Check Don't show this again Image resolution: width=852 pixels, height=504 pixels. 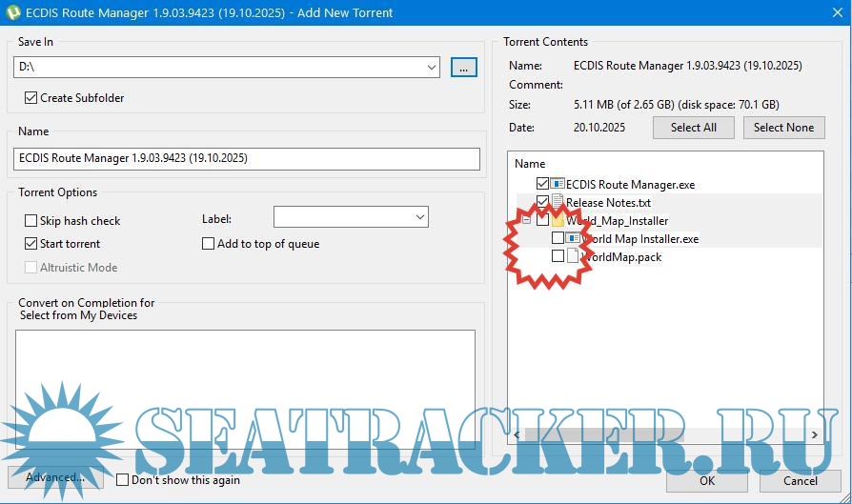pyautogui.click(x=122, y=480)
